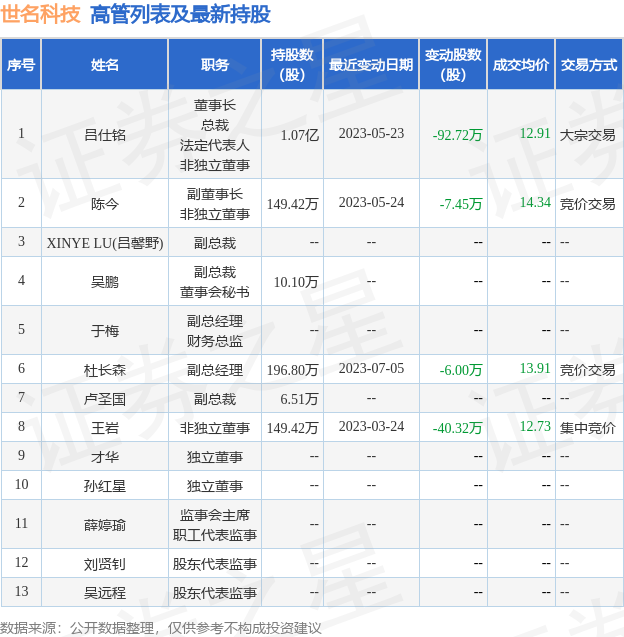Screen dimensions: 624x637
Task: Select the name 才华
Action: coord(105,457)
